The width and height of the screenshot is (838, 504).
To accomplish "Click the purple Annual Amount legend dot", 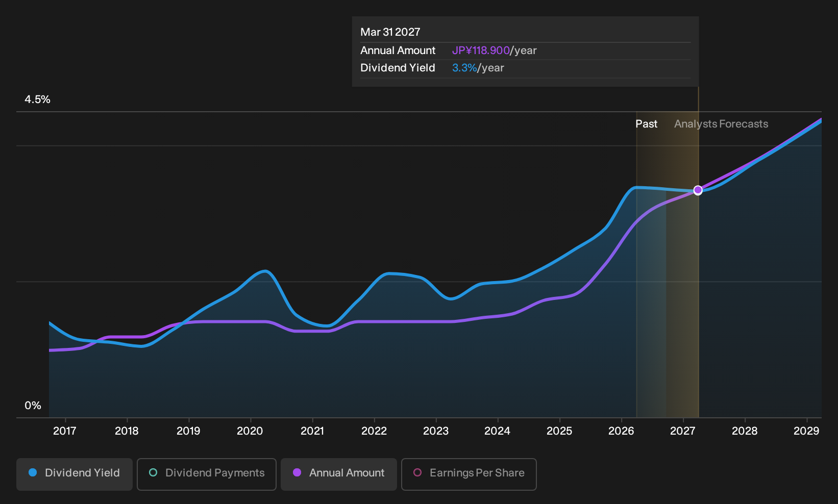I will click(297, 473).
